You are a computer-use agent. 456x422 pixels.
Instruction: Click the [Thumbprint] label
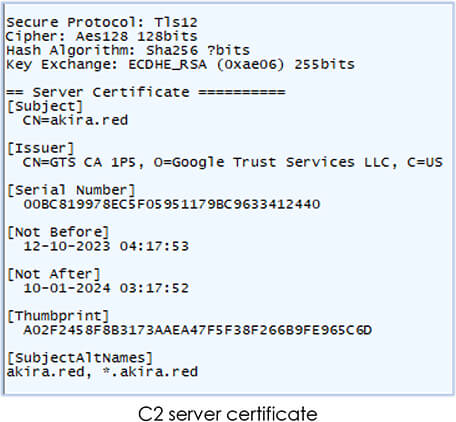click(x=58, y=316)
